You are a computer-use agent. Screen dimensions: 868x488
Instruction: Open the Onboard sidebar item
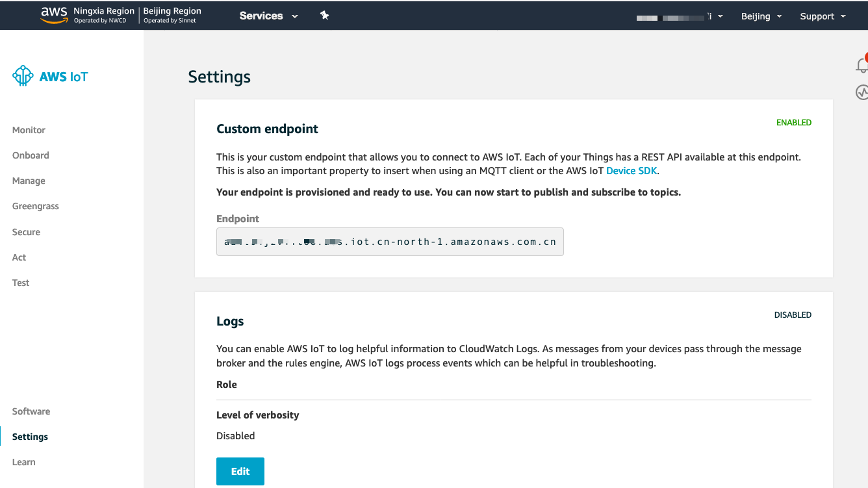31,155
